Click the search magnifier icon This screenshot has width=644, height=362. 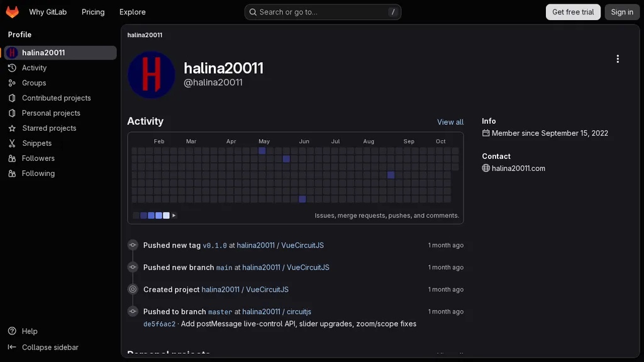tap(253, 12)
